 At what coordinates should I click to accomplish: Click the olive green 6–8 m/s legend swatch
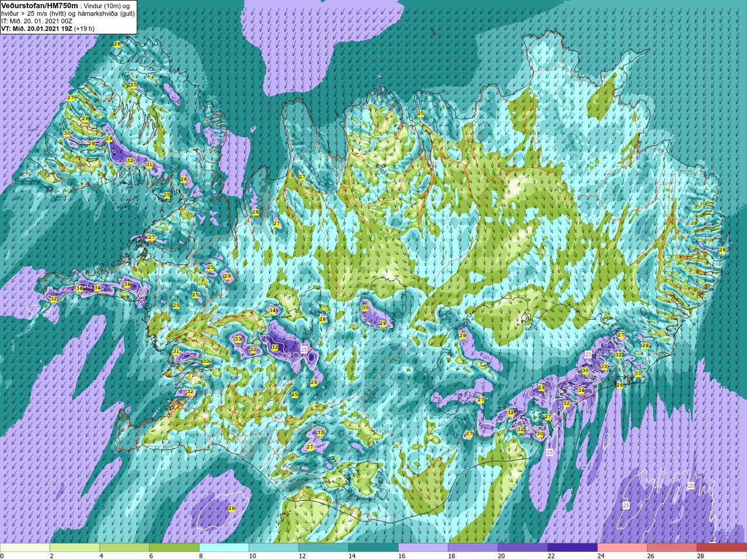[x=174, y=548]
